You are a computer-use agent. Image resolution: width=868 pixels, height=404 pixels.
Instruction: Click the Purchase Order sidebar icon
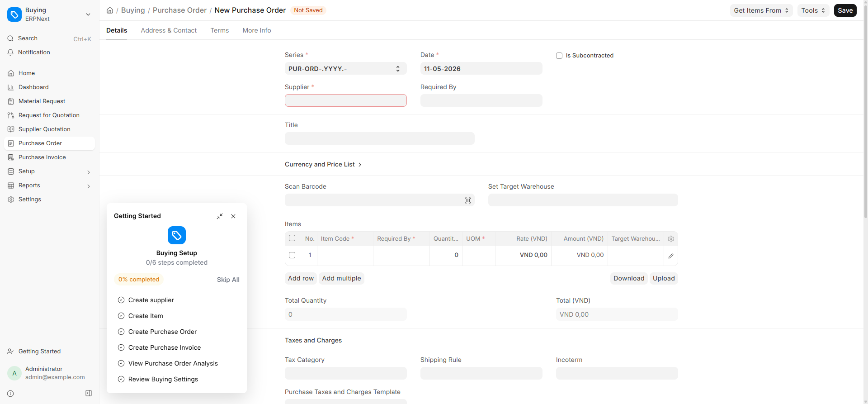(x=11, y=143)
